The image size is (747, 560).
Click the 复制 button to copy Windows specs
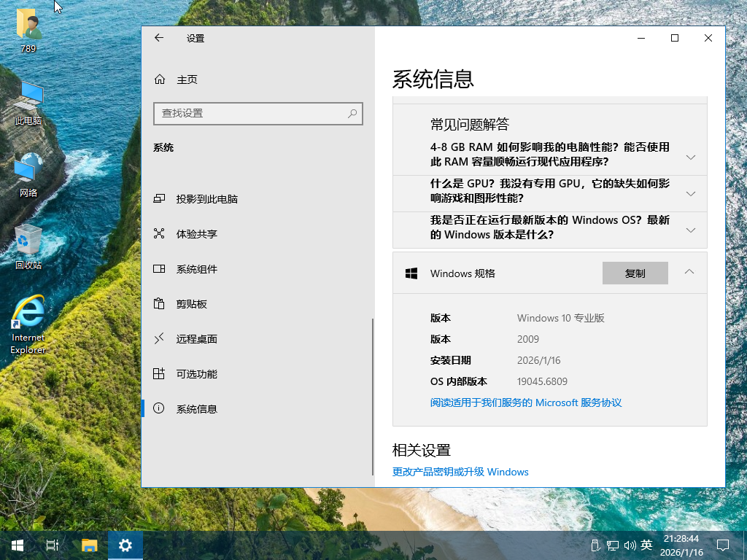point(635,273)
